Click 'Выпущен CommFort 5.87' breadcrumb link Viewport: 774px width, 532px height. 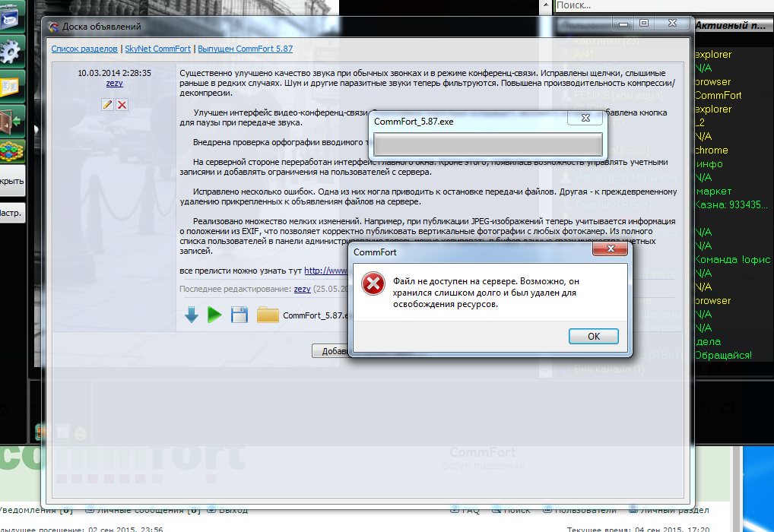click(x=245, y=49)
